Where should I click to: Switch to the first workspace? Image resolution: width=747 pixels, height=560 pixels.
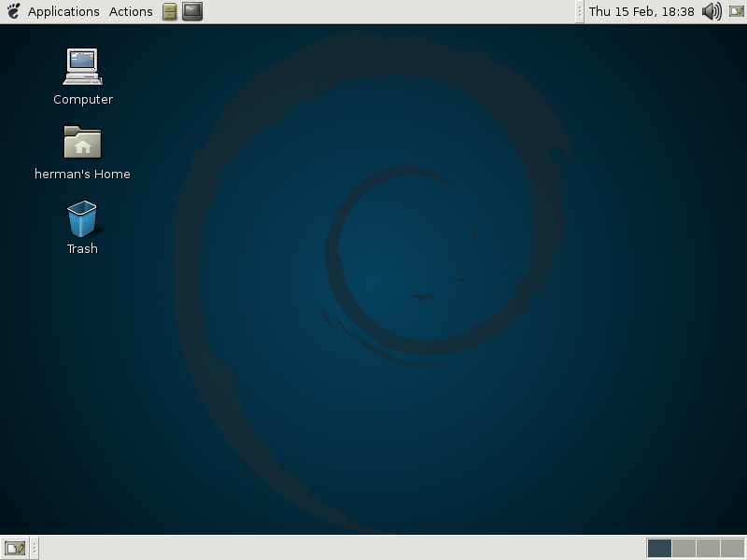coord(659,548)
